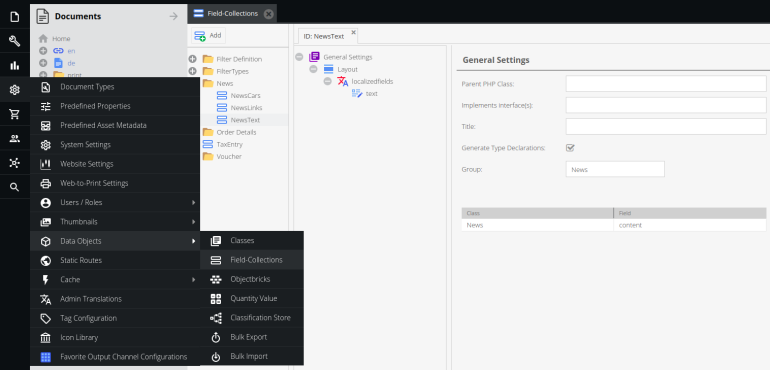Open the Settings gear sidebar icon
Screen dimensions: 770x370
(x=15, y=89)
